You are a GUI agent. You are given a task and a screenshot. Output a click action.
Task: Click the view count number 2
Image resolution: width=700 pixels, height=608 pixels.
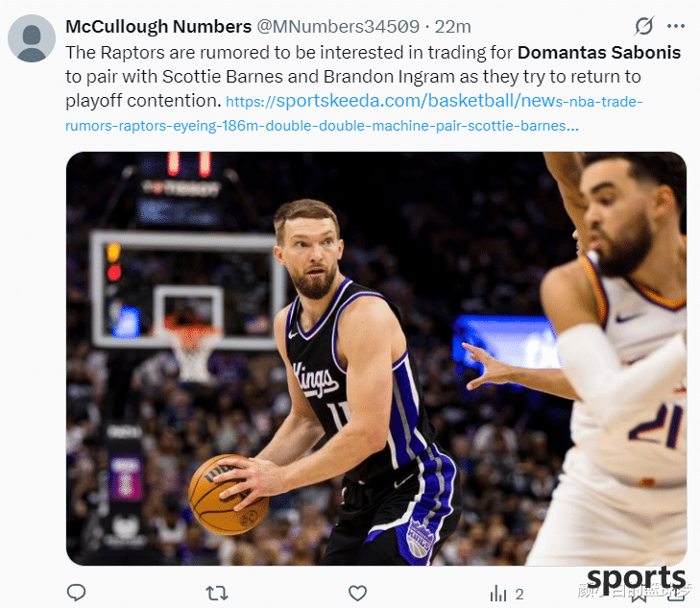(519, 595)
